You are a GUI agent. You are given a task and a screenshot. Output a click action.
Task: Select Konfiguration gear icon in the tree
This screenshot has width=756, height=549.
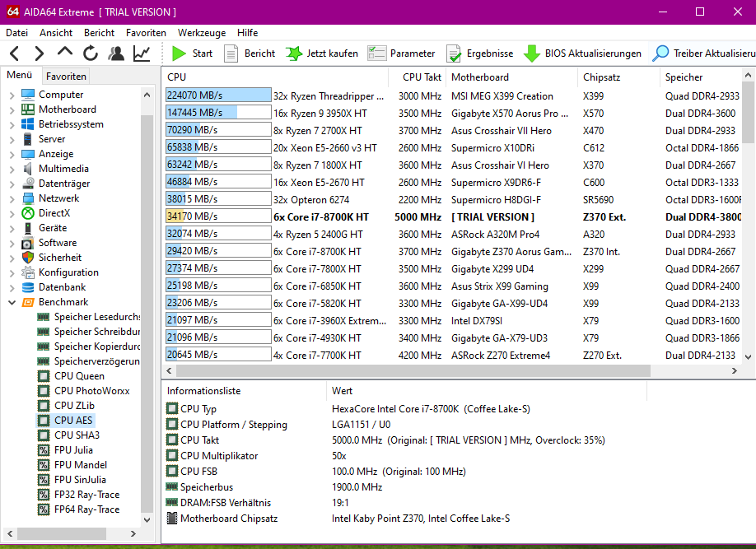click(x=28, y=272)
